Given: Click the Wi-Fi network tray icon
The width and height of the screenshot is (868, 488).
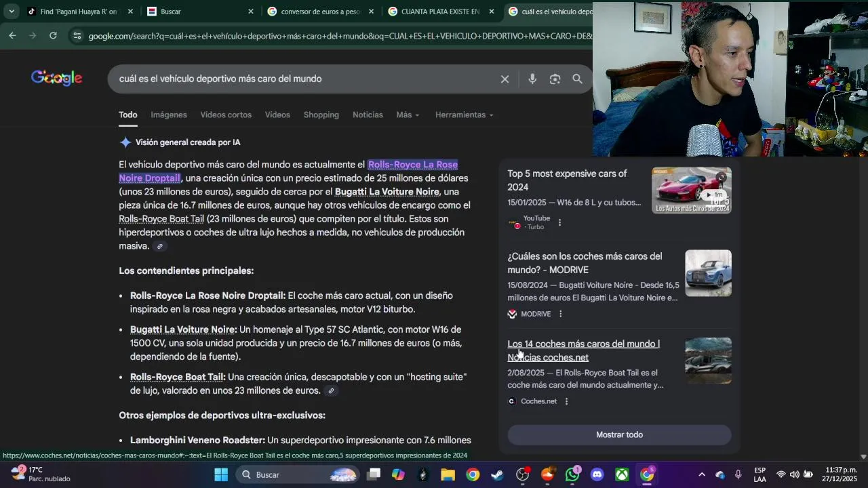Looking at the screenshot, I should click(781, 474).
